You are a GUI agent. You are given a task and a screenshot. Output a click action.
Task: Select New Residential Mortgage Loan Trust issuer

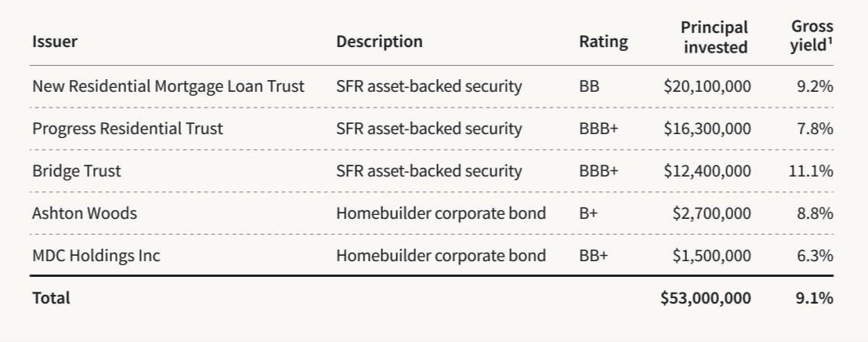pyautogui.click(x=168, y=86)
